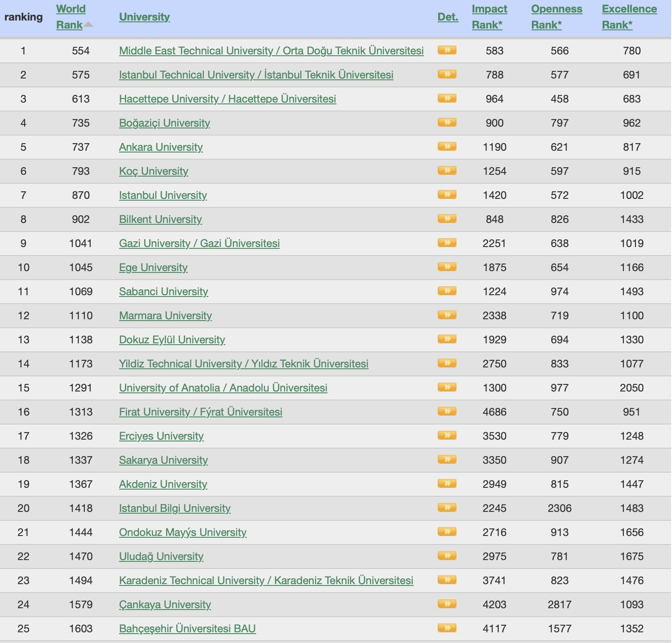Sort by Excellence Rank header
Image resolution: width=672 pixels, height=643 pixels.
629,17
